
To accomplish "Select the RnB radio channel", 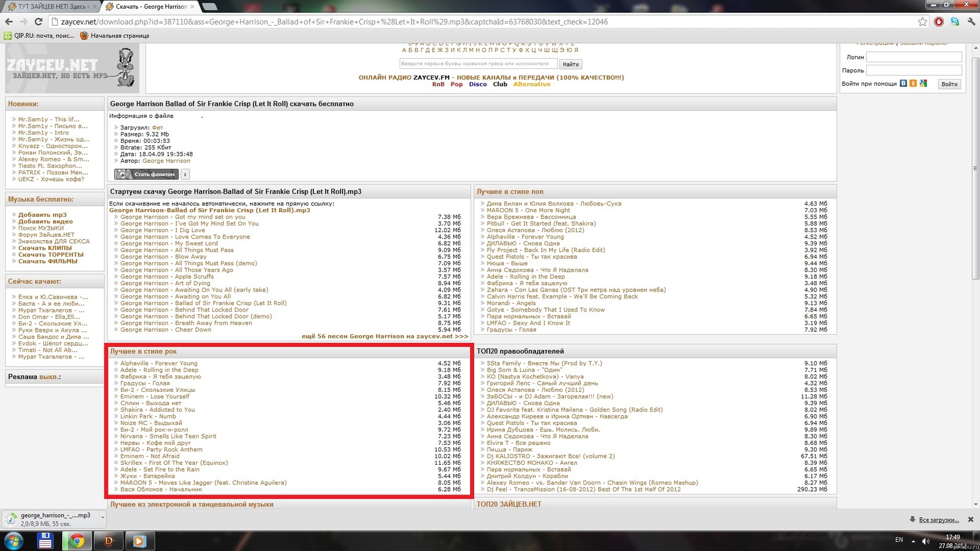I will click(x=438, y=85).
